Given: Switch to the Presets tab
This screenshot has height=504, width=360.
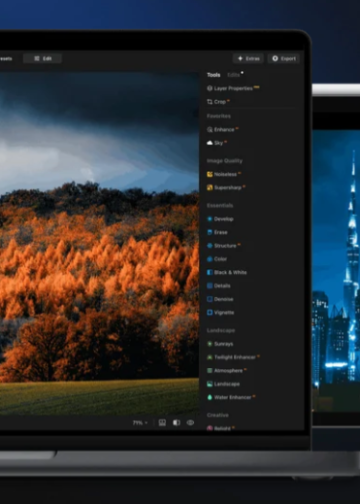Looking at the screenshot, I should tap(6, 58).
